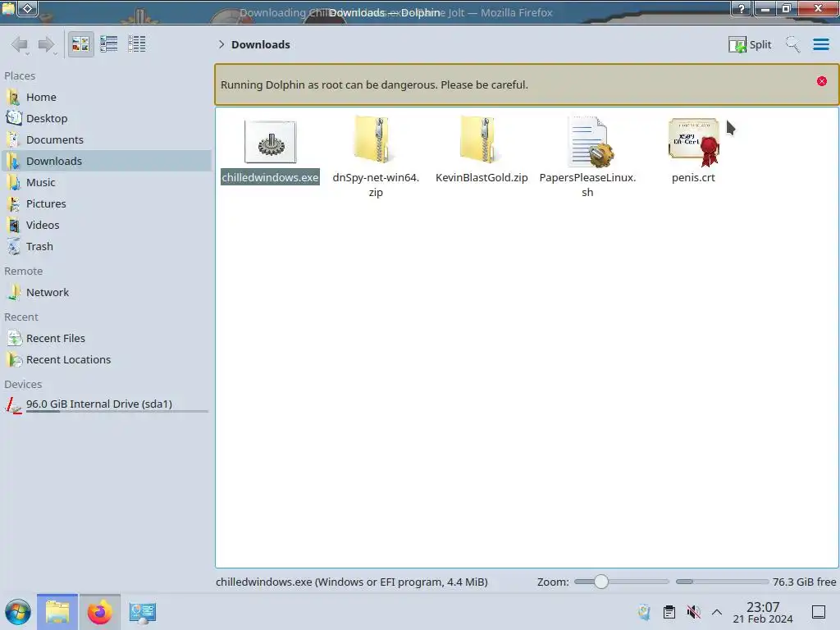Click the Videos folder icon in sidebar
Image resolution: width=840 pixels, height=630 pixels.
click(x=13, y=226)
